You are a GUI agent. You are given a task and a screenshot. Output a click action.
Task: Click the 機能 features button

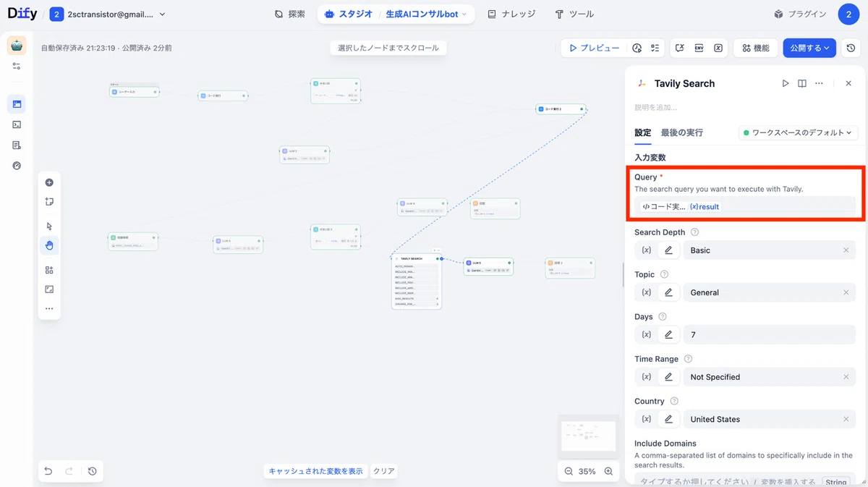(756, 48)
